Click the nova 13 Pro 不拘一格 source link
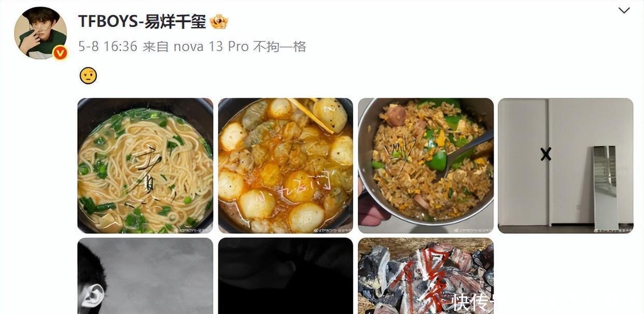The width and height of the screenshot is (644, 314). coord(240,47)
